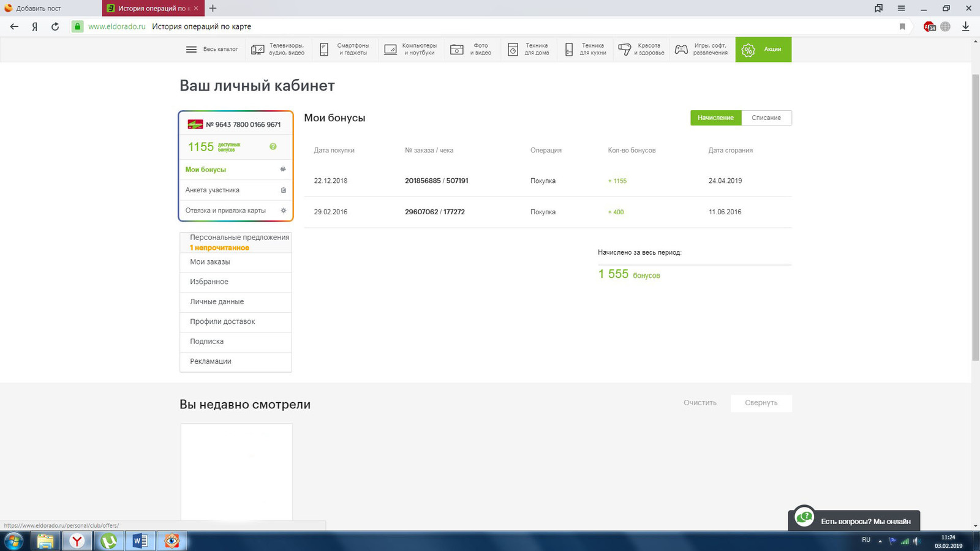Open browser settings hamburger menu

pos(901,8)
